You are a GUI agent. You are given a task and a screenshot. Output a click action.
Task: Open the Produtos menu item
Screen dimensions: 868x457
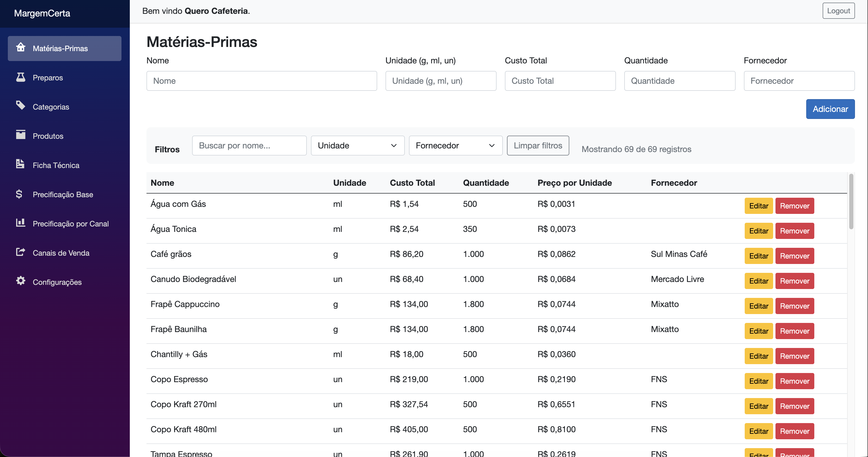(48, 136)
